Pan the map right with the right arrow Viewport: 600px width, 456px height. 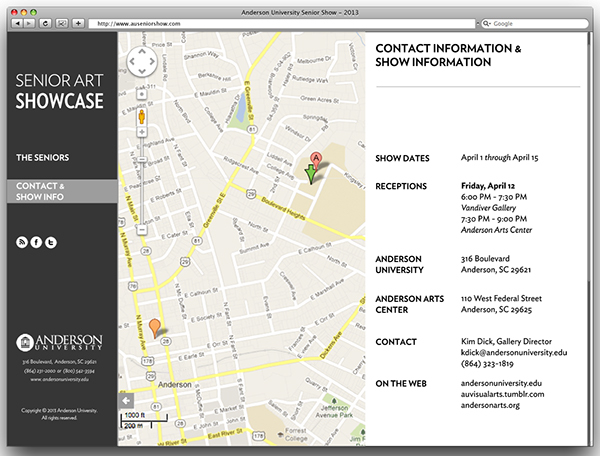coord(152,61)
